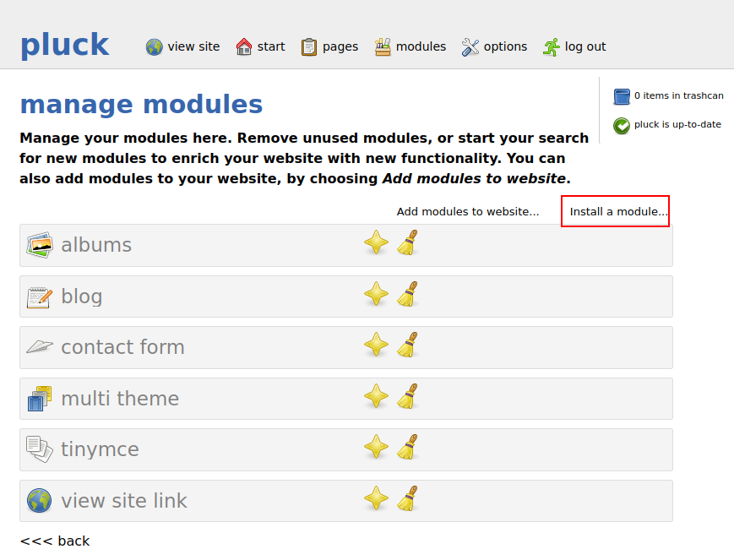Click Add modules to website link
The width and height of the screenshot is (734, 560).
pyautogui.click(x=468, y=211)
